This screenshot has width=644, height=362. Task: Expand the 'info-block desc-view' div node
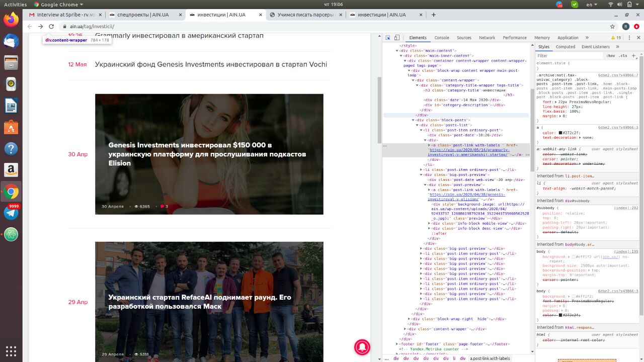point(430,228)
